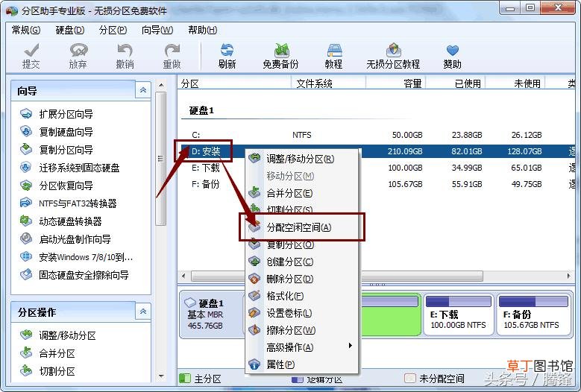Click 合并分区 icon in 分区操作 panel
The width and height of the screenshot is (581, 392).
coord(26,353)
